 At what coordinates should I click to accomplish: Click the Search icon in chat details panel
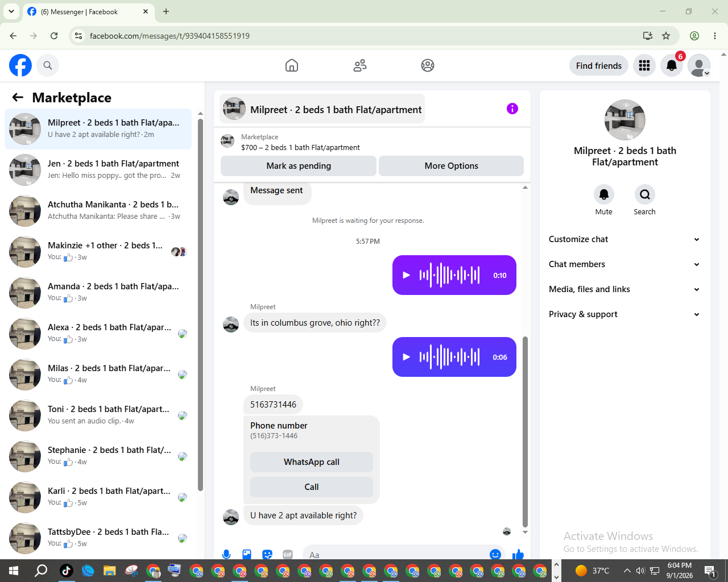tap(645, 194)
